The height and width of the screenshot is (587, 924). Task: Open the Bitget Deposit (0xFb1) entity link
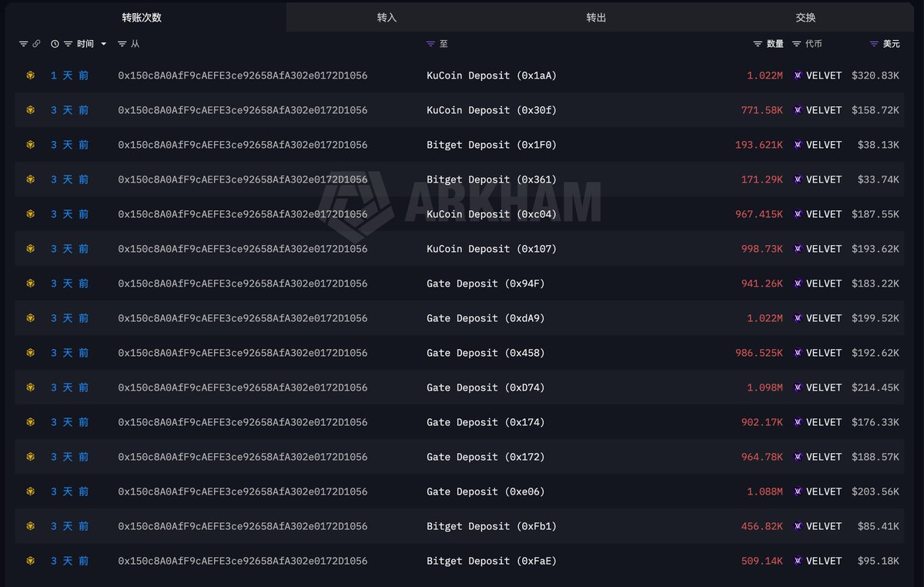tap(491, 526)
